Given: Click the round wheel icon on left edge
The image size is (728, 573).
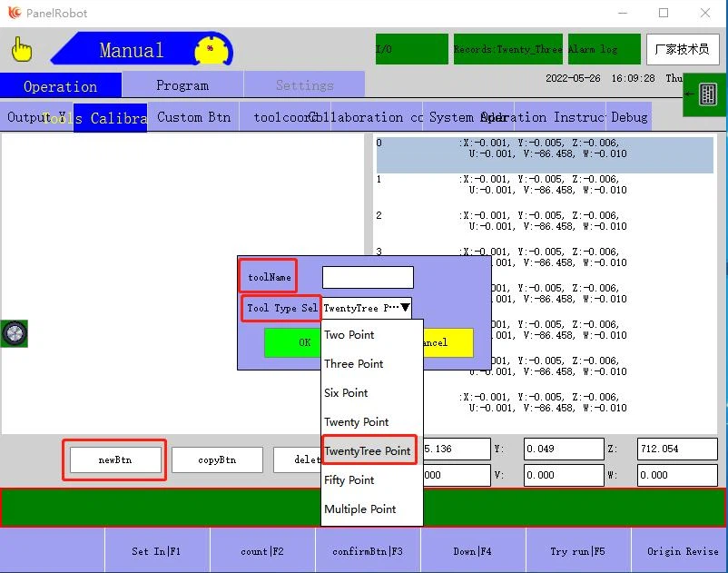Looking at the screenshot, I should (15, 333).
